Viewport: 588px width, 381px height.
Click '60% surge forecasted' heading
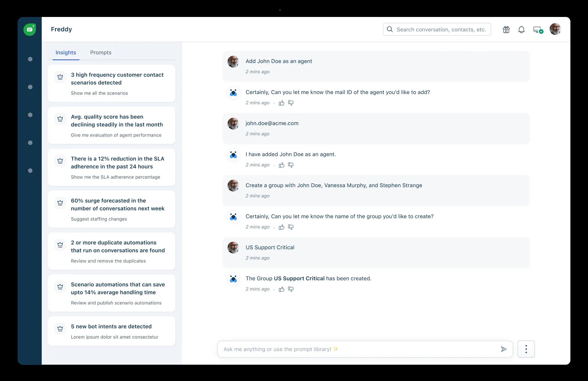point(117,205)
